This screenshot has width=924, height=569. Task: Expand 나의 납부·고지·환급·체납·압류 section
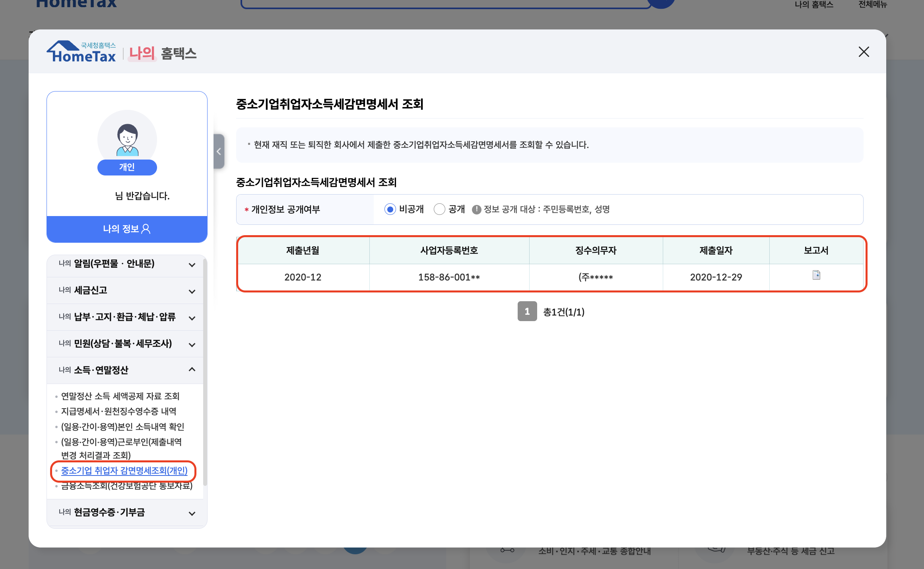192,318
